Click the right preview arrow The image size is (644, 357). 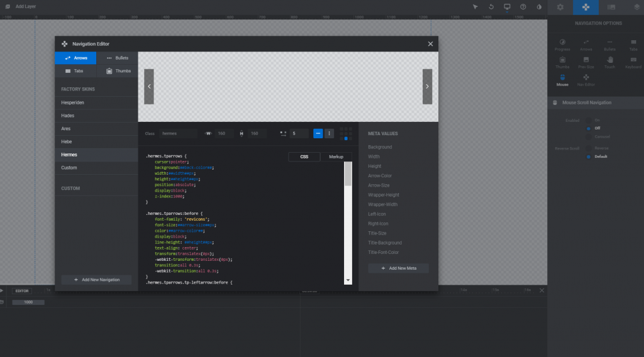pyautogui.click(x=427, y=87)
